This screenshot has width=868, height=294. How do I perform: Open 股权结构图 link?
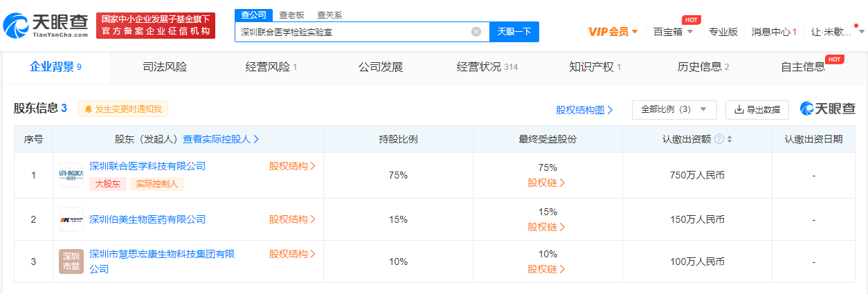click(584, 109)
